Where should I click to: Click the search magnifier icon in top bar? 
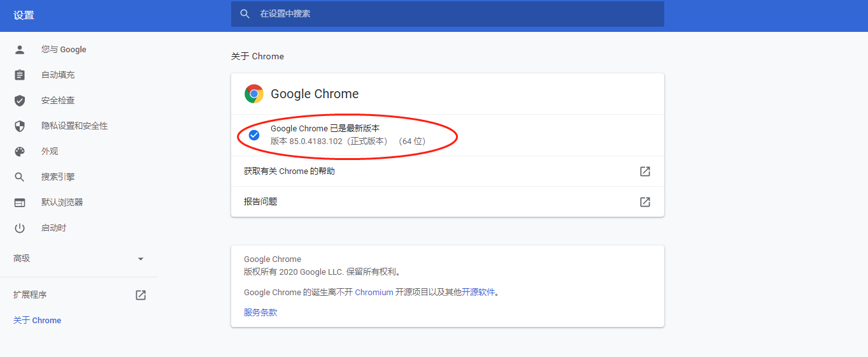[245, 13]
